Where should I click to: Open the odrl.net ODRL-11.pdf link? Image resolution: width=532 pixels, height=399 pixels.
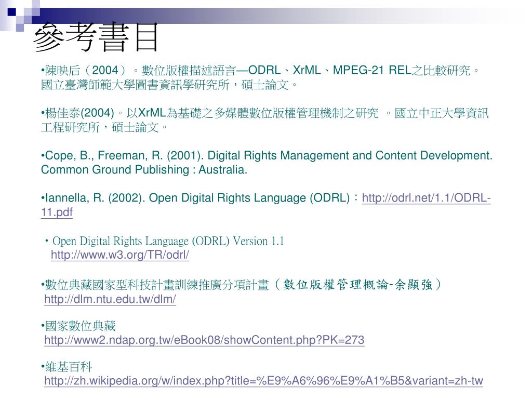pyautogui.click(x=426, y=198)
